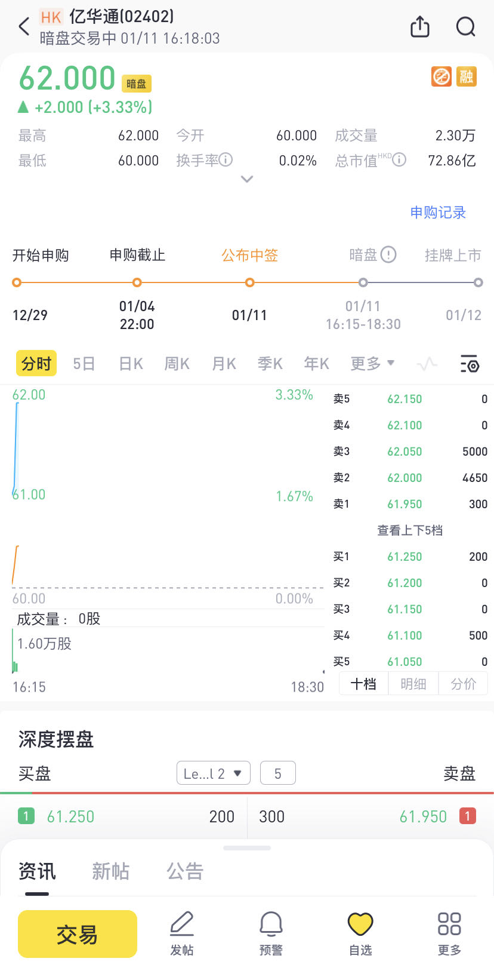494x980 pixels.
Task: Tap the depth count field showing 5
Action: 278,773
